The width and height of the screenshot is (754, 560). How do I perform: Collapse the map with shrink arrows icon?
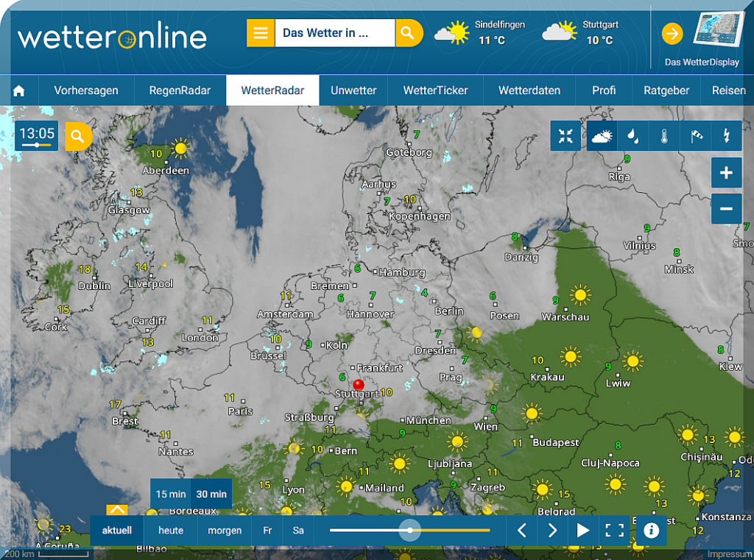click(565, 136)
